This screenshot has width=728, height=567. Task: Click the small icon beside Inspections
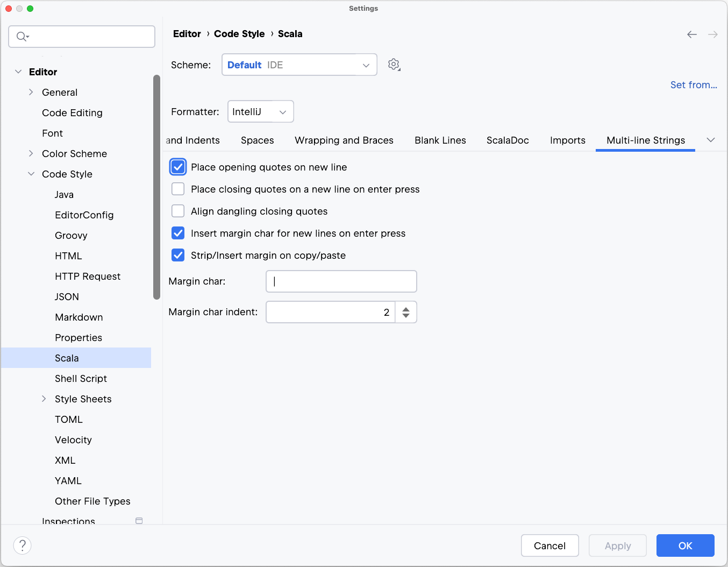[139, 521]
